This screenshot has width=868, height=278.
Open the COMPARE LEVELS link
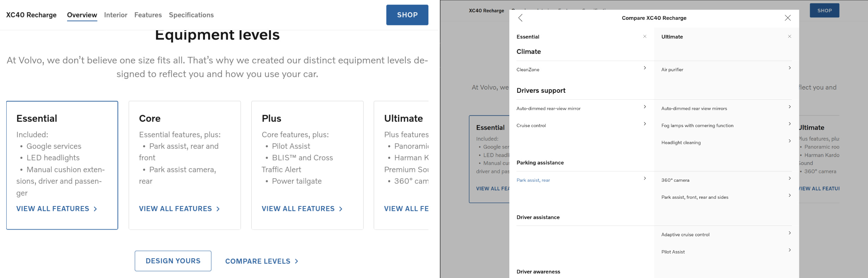[x=261, y=261]
